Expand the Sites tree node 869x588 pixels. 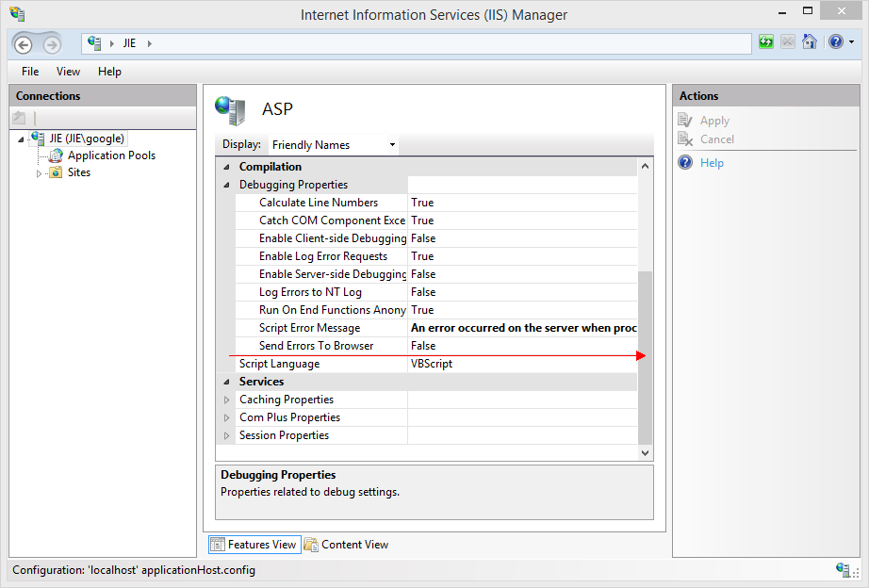click(x=40, y=173)
